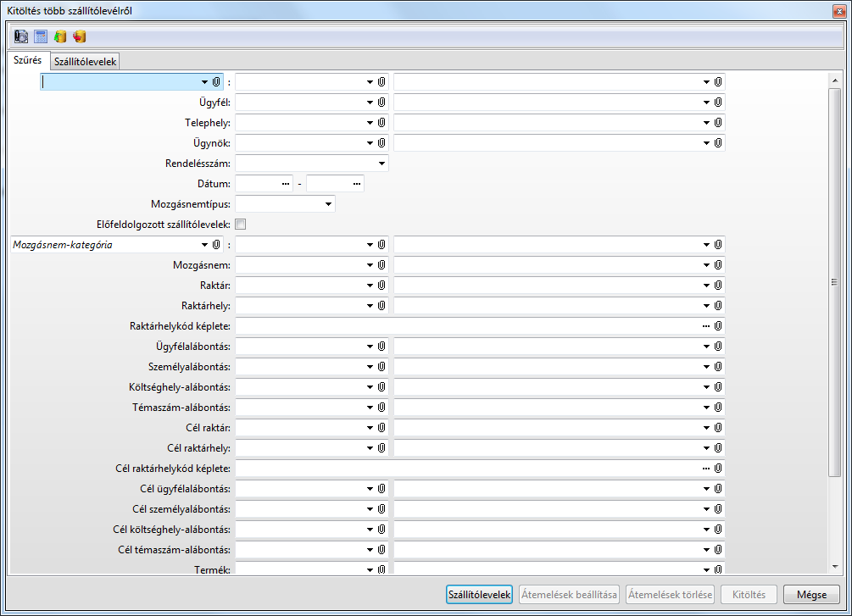The height and width of the screenshot is (616, 852).
Task: Click the paperclip icon in first Ügyfél field
Action: [x=381, y=103]
